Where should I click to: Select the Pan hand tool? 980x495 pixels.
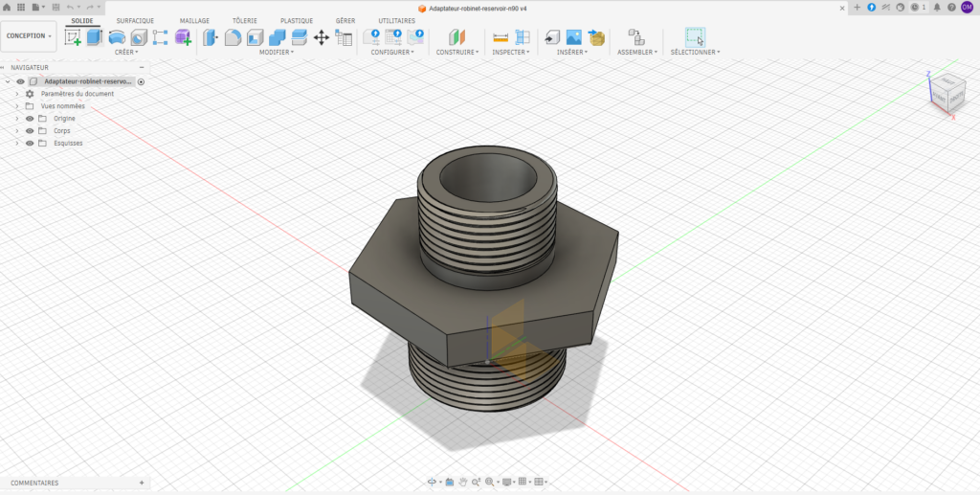tap(463, 482)
